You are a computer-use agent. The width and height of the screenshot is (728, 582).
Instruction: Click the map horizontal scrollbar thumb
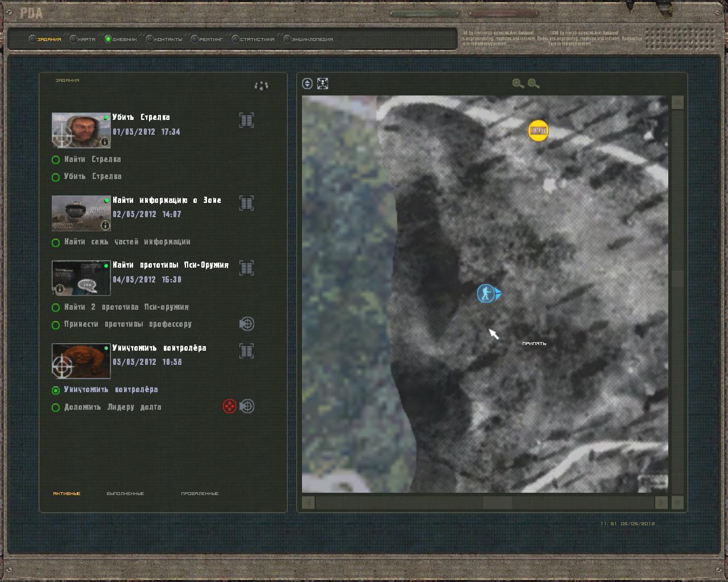pyautogui.click(x=498, y=502)
